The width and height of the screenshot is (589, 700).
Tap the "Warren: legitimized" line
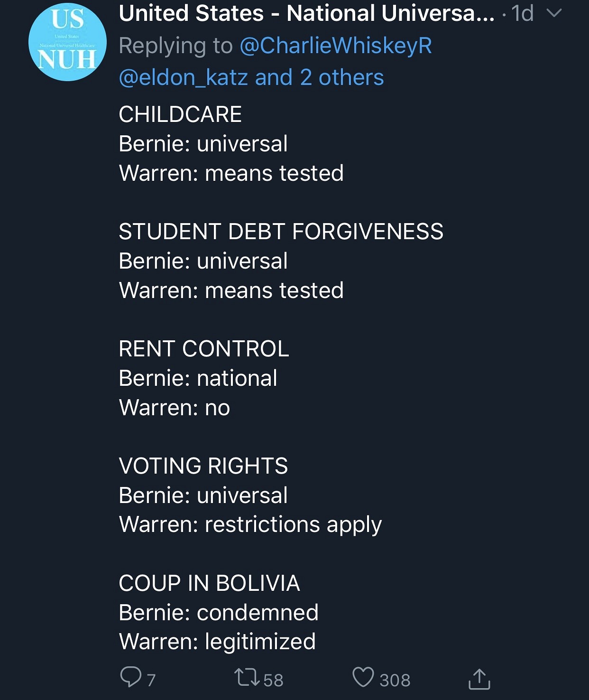click(x=217, y=642)
